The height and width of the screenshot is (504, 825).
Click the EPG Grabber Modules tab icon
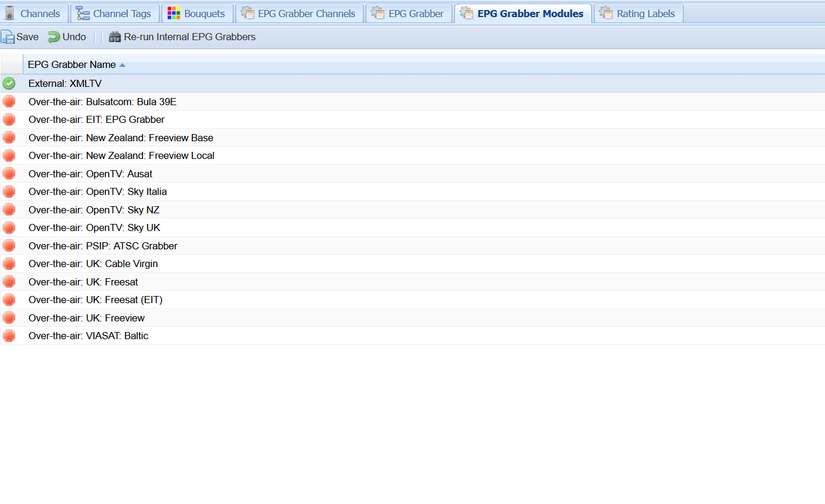pos(467,13)
